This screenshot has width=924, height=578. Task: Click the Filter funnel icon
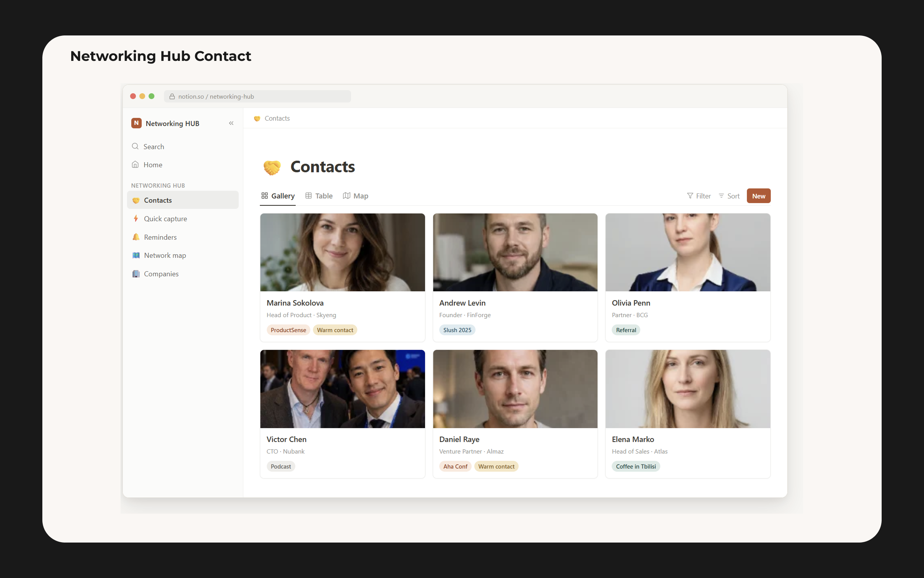(690, 196)
